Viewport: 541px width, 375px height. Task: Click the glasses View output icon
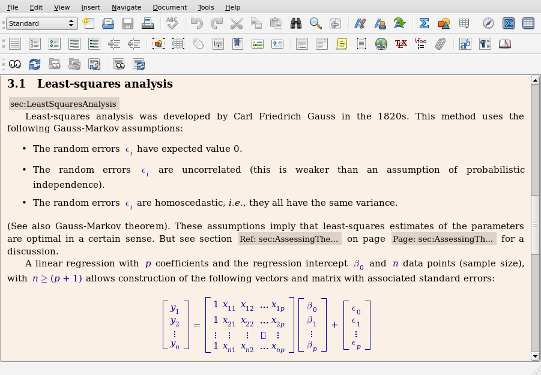pyautogui.click(x=15, y=64)
